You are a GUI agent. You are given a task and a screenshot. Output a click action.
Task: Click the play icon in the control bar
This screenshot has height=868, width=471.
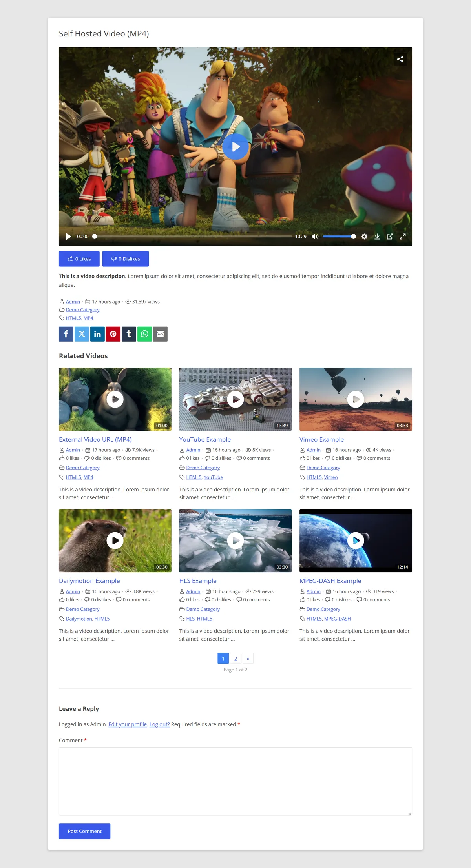tap(68, 237)
